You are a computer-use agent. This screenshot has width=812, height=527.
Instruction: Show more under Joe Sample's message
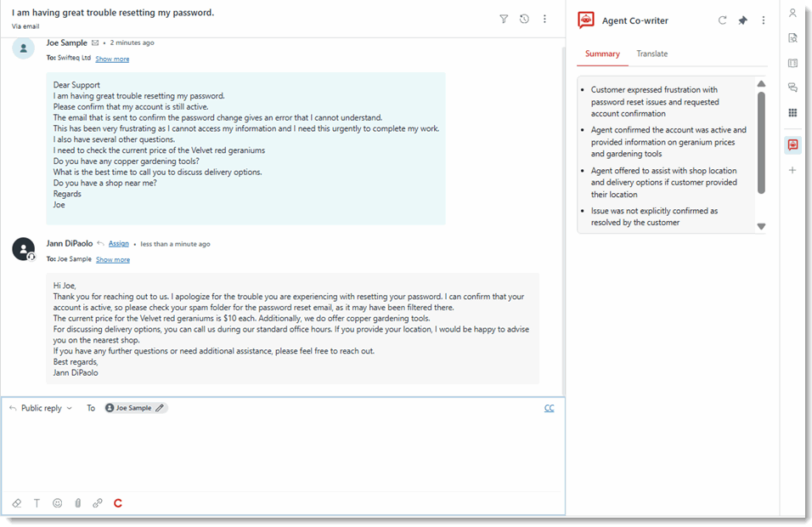tap(112, 59)
